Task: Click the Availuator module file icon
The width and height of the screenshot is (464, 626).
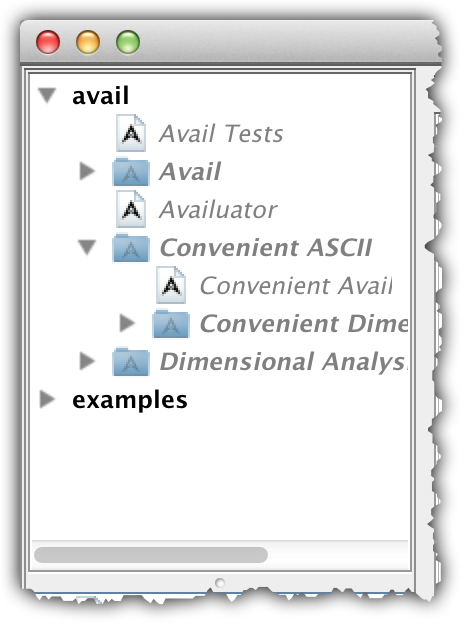Action: [x=131, y=209]
